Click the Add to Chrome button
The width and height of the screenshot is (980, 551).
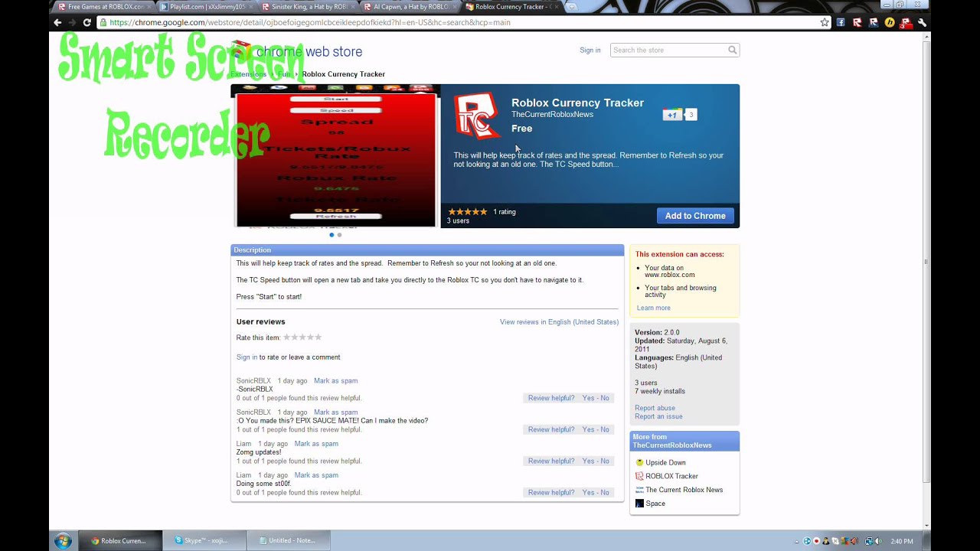point(695,216)
